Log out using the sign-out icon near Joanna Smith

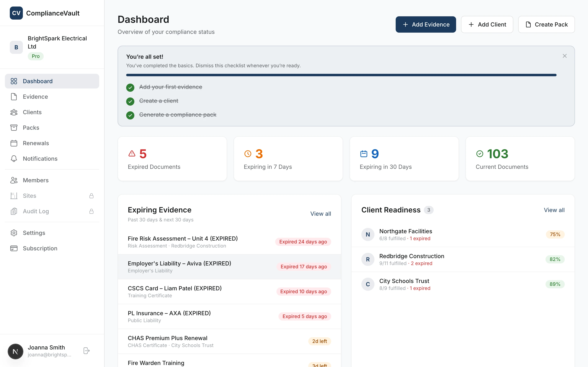click(86, 351)
